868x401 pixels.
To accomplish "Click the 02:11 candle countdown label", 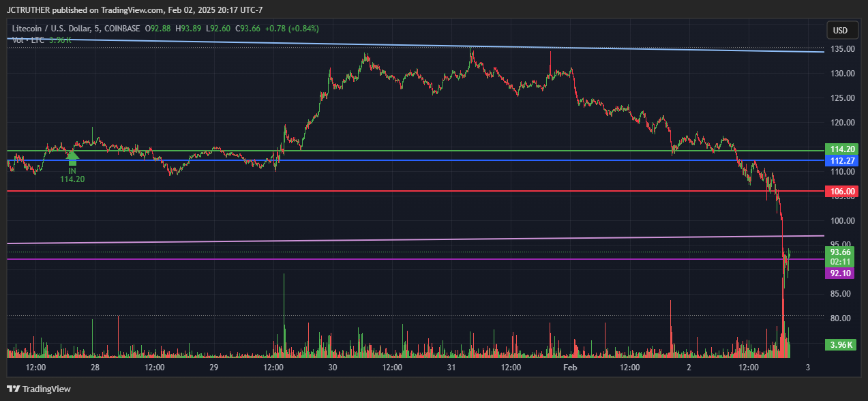I will (x=840, y=262).
